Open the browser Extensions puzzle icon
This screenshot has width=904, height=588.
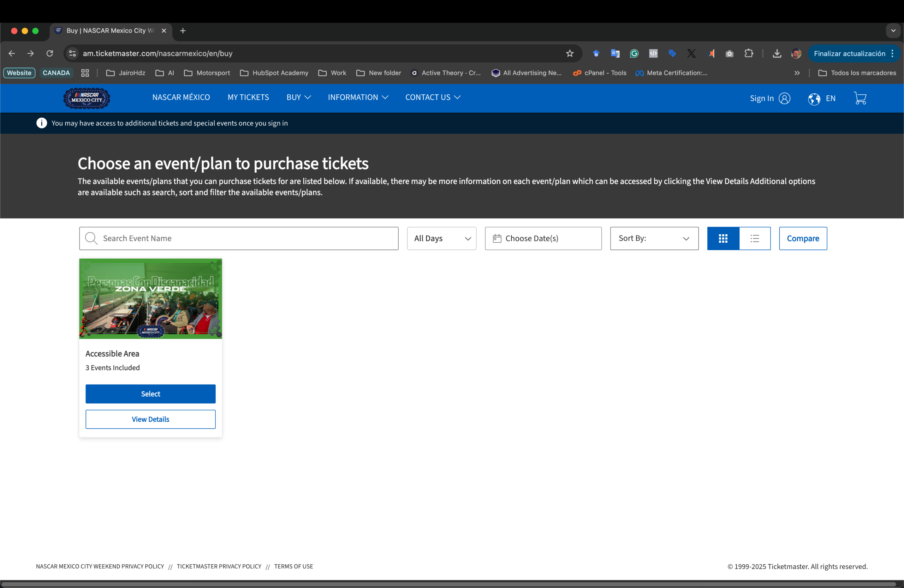click(749, 54)
